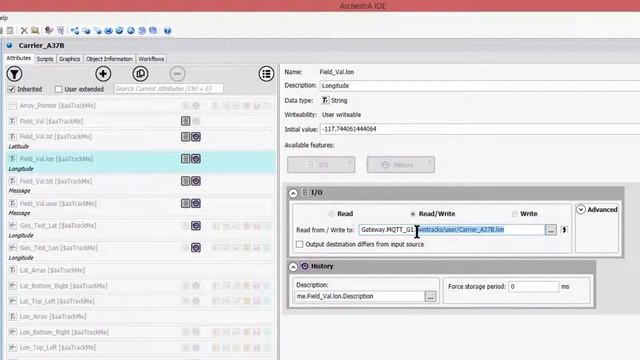Switch to the Scripts tab
Screen dimensions: 640x360
(45, 59)
